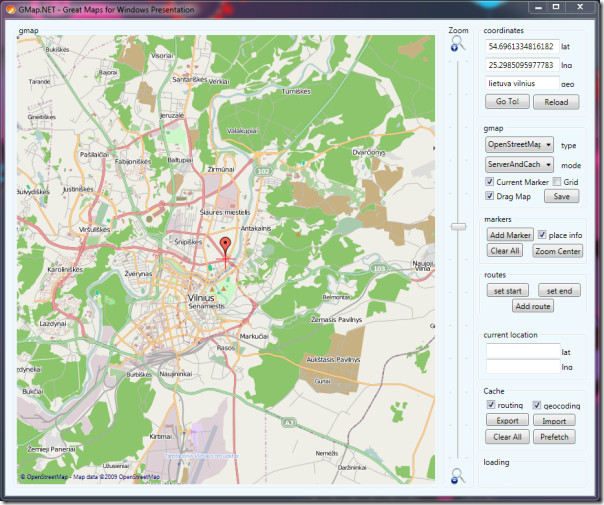Viewport: 604px width, 505px height.
Task: Click the GMap.NET app icon in title bar
Action: (11, 9)
